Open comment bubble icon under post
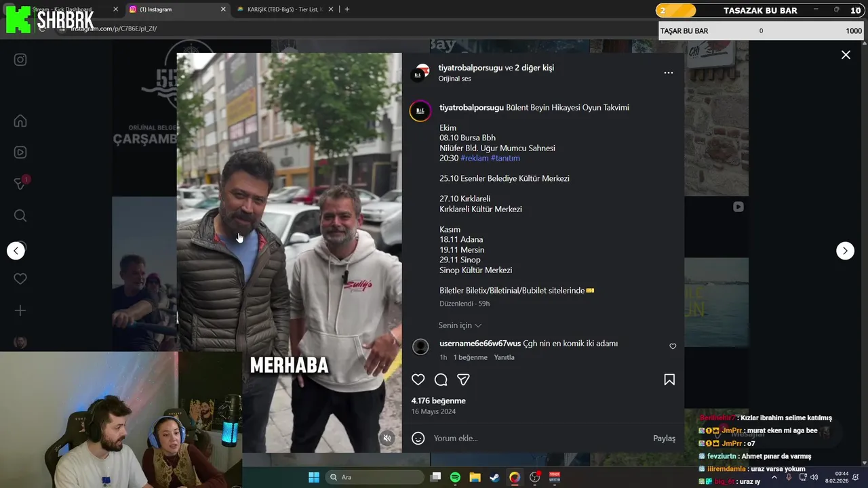868x488 pixels. (x=441, y=380)
